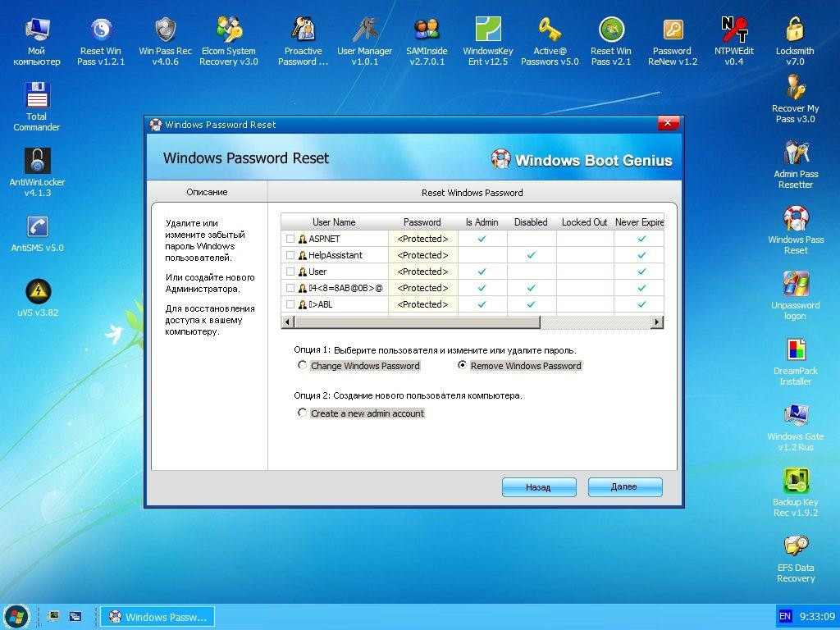This screenshot has width=840, height=630.
Task: Open the SAMInside v2.7.0.1 desktop icon
Action: tap(427, 41)
